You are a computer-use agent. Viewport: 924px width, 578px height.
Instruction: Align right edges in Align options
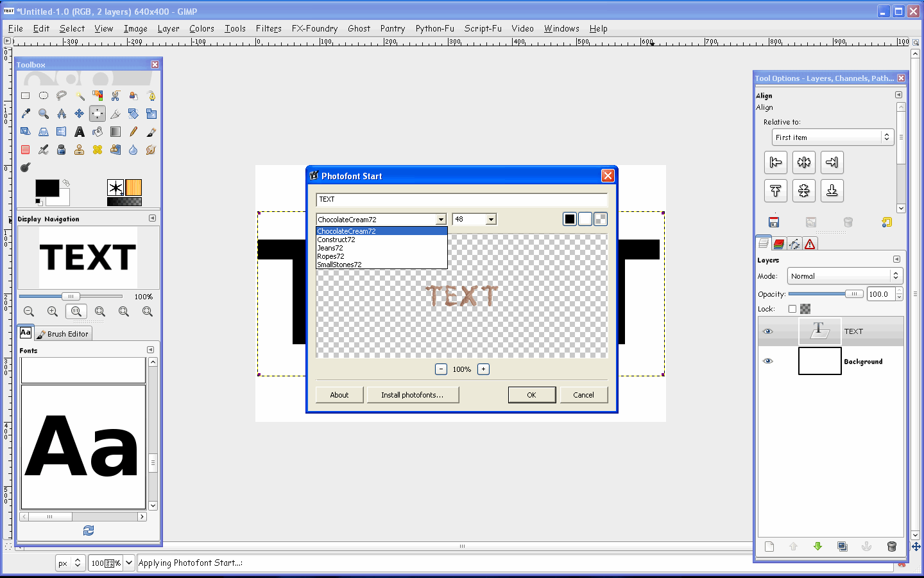coord(832,162)
